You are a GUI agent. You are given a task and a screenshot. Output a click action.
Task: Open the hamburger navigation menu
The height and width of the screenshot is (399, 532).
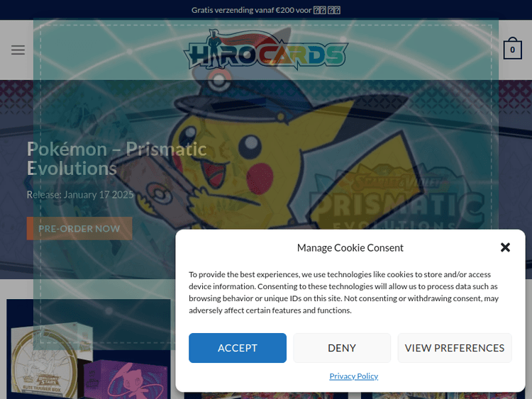pos(18,50)
